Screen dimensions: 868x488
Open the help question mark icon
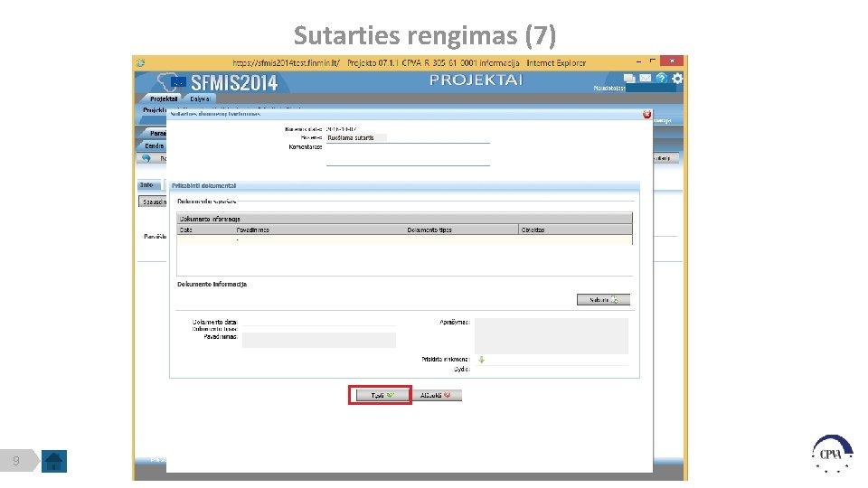pyautogui.click(x=661, y=78)
